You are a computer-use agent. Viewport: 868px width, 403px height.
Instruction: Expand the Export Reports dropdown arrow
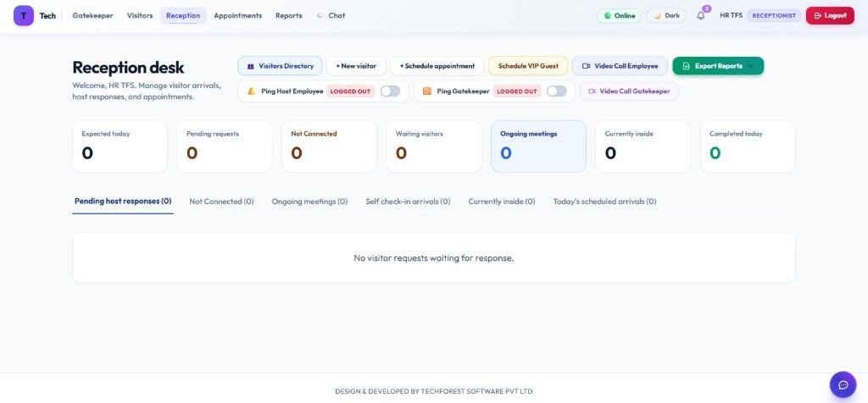point(751,66)
